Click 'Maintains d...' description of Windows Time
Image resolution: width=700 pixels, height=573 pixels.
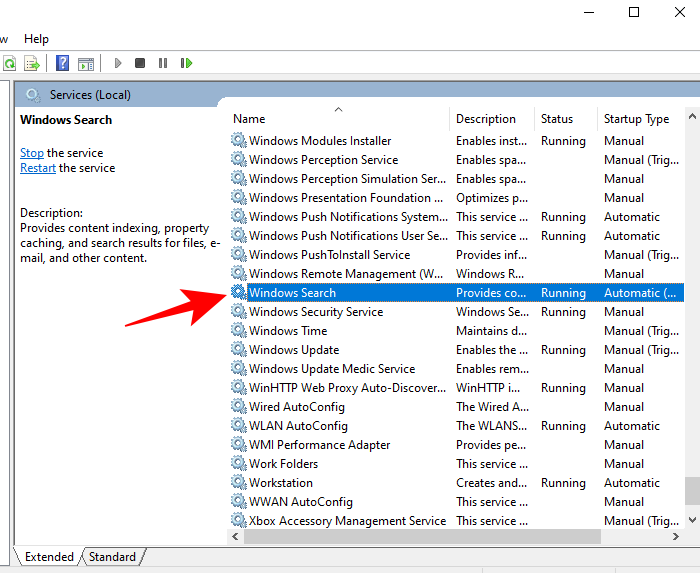pos(492,331)
